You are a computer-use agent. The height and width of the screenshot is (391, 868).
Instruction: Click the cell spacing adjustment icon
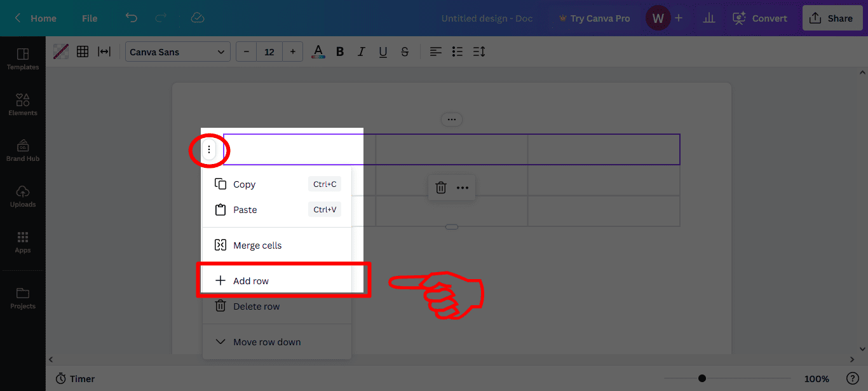click(104, 51)
